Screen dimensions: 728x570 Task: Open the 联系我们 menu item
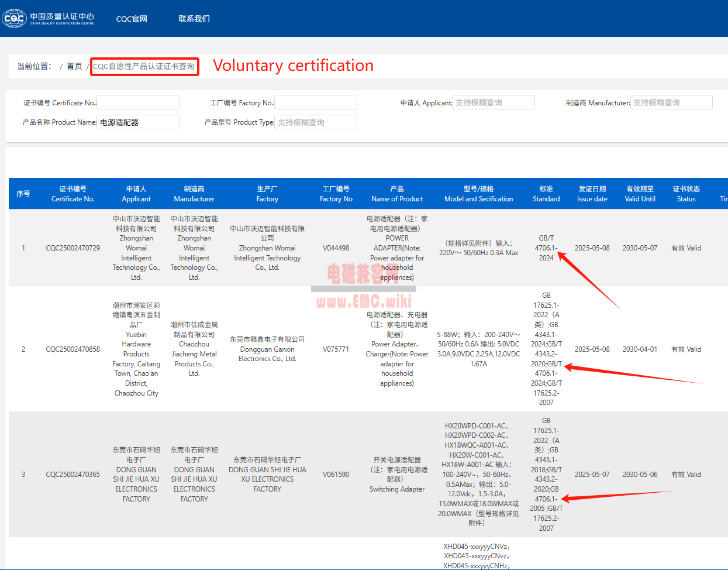[194, 19]
